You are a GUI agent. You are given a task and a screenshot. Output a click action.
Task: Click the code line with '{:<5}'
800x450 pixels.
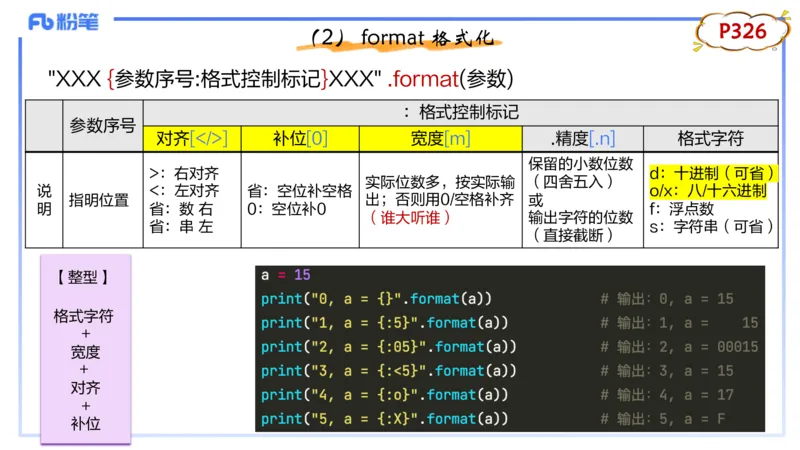388,370
